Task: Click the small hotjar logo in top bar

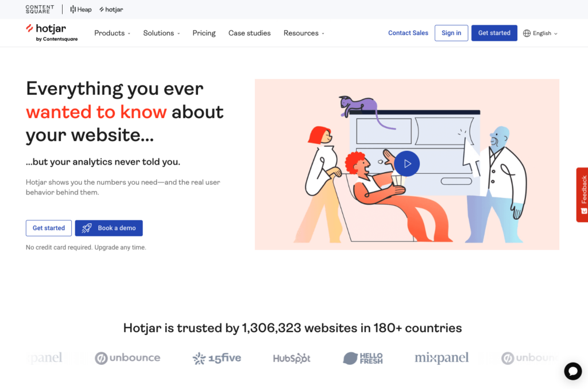Action: 111,9
